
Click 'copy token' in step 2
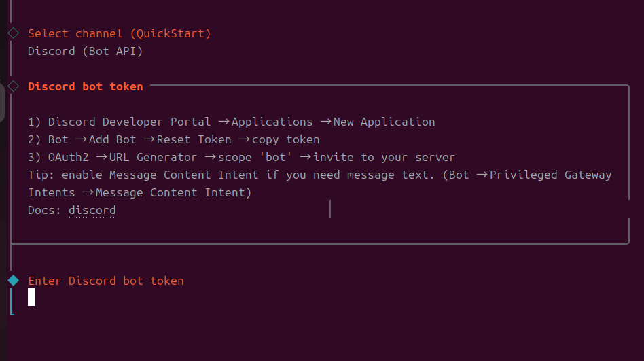point(286,140)
